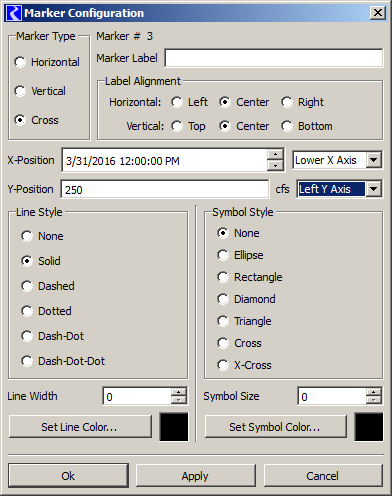The image size is (392, 496).
Task: Set vertical label alignment to Top
Action: 177,126
